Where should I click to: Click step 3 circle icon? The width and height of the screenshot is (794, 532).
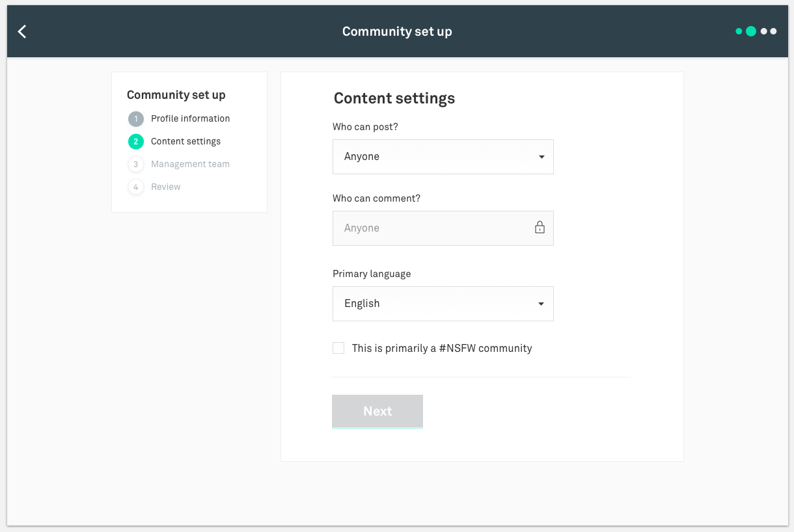coord(135,165)
